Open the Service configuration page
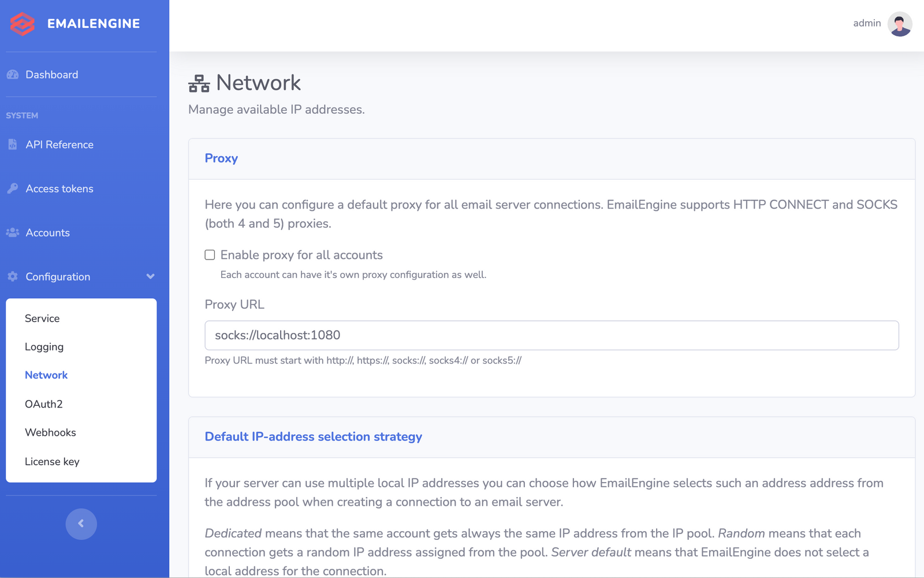Viewport: 924px width, 578px height. pos(42,318)
